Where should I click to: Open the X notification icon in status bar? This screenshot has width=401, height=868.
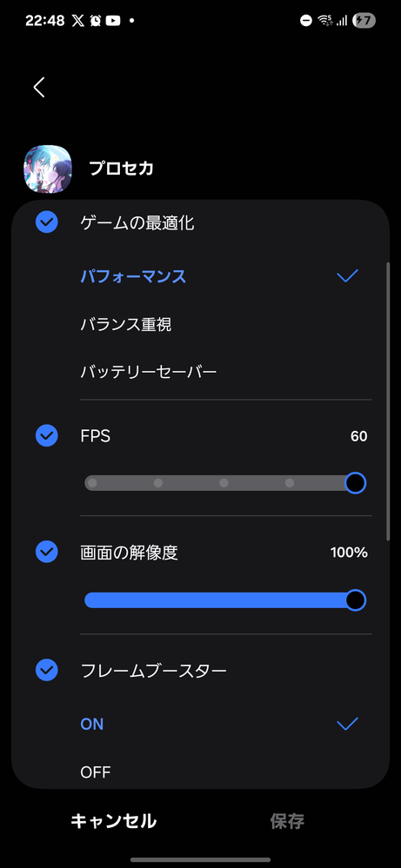77,21
